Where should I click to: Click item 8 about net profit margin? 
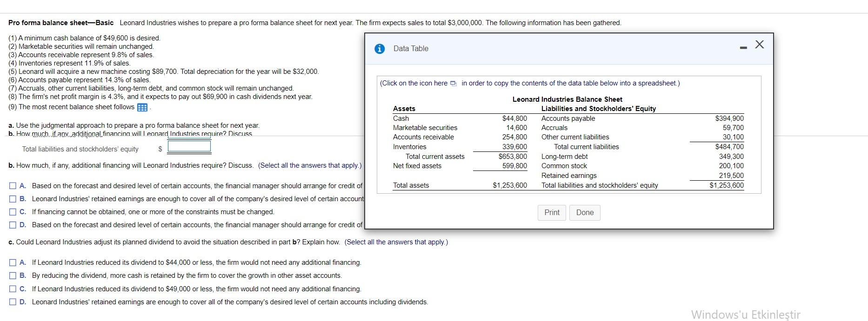160,97
